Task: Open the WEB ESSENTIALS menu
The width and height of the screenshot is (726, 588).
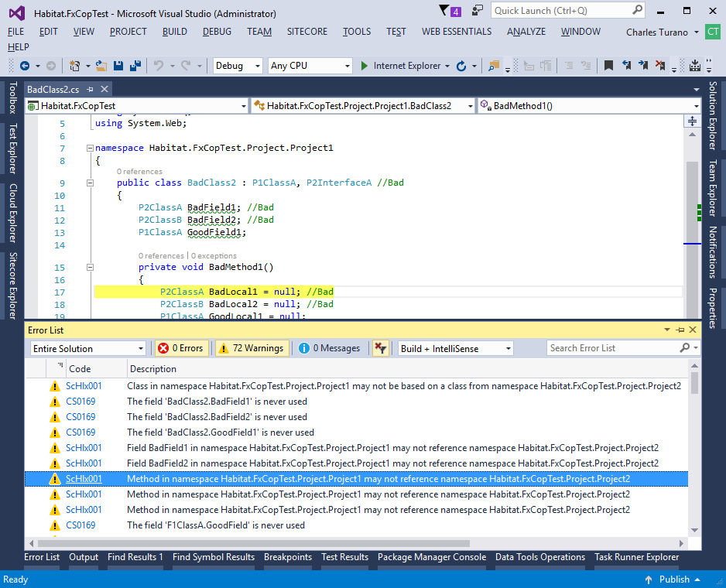Action: point(457,32)
